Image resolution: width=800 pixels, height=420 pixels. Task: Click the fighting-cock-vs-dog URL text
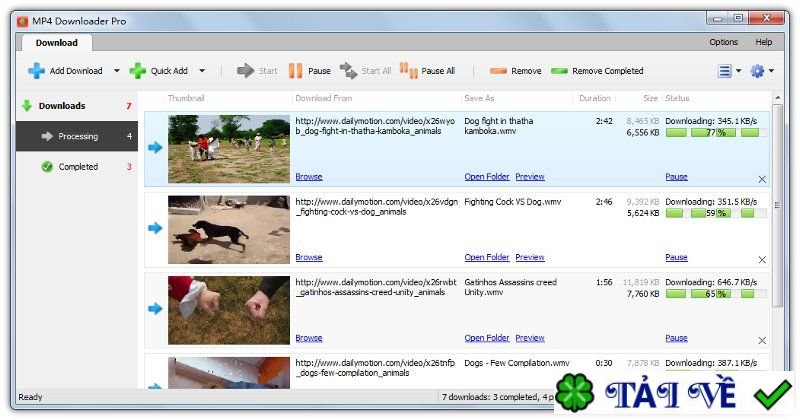(377, 207)
